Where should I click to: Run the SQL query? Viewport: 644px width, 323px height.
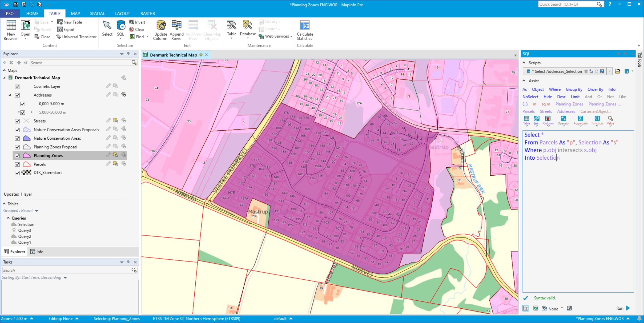point(623,308)
